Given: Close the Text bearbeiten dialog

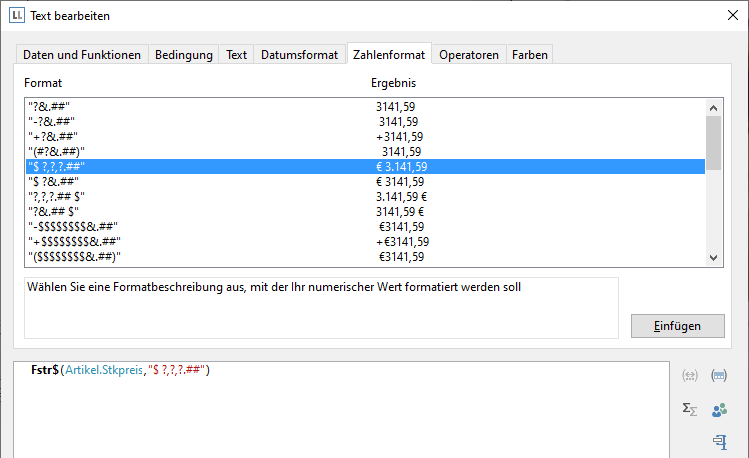Looking at the screenshot, I should point(730,16).
